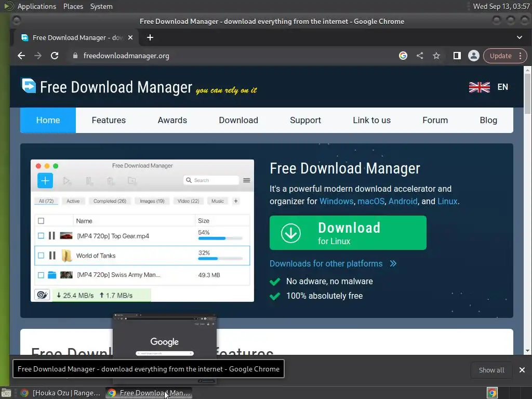The width and height of the screenshot is (532, 399).
Task: Check the World of Tanks row checkbox
Action: click(41, 256)
